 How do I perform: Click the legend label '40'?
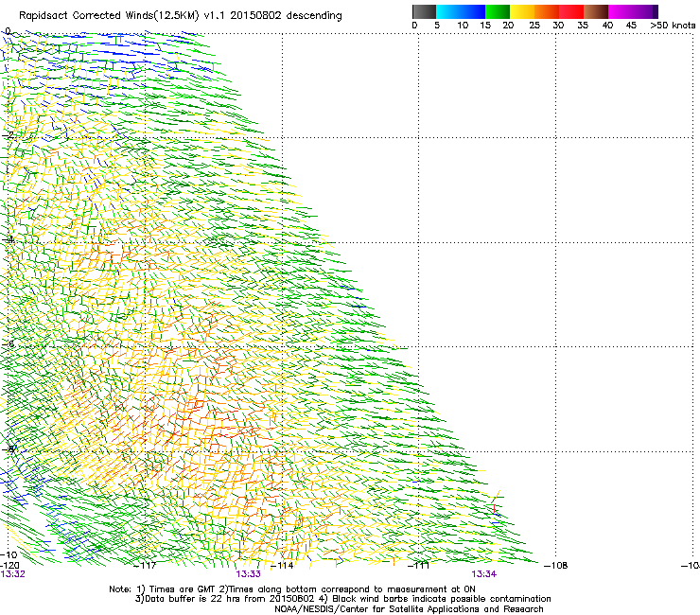(607, 26)
